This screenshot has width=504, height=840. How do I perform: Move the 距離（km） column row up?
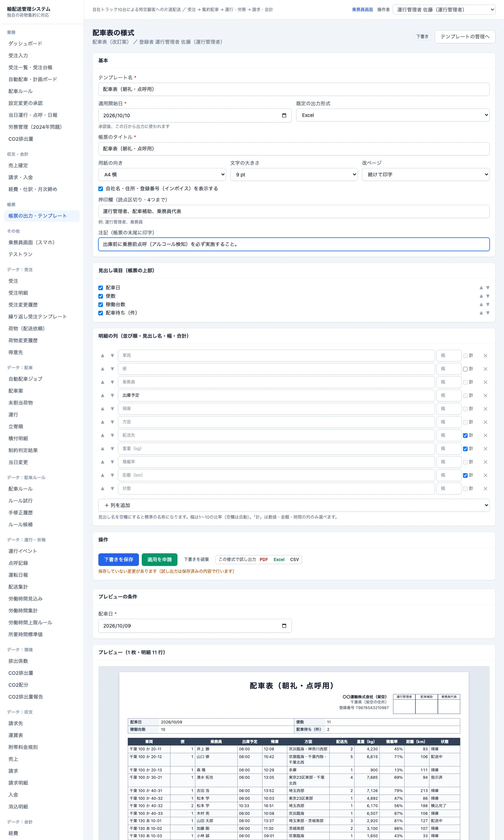click(x=103, y=475)
